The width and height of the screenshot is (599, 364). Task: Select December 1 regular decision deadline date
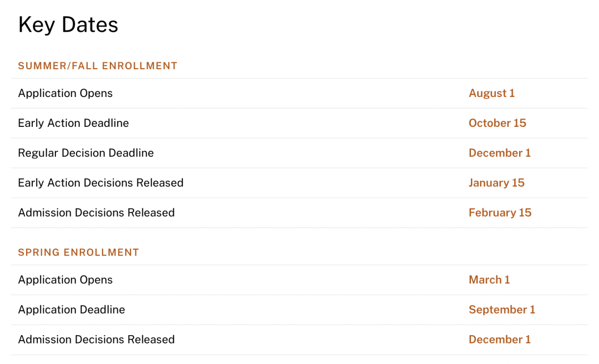500,153
